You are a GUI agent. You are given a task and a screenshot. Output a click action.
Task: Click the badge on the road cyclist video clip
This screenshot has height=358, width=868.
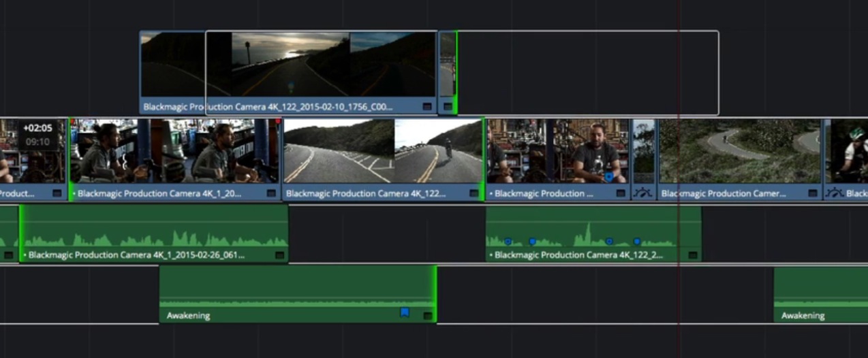(x=474, y=193)
